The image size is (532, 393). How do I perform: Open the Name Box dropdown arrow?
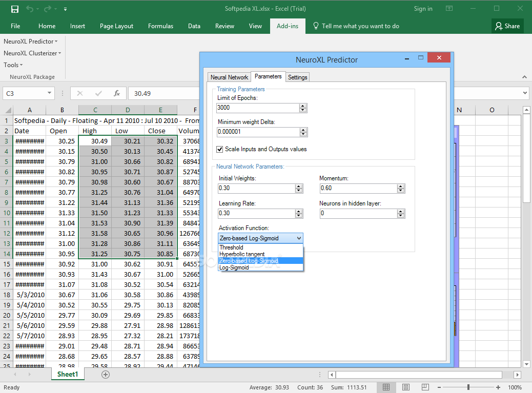50,93
